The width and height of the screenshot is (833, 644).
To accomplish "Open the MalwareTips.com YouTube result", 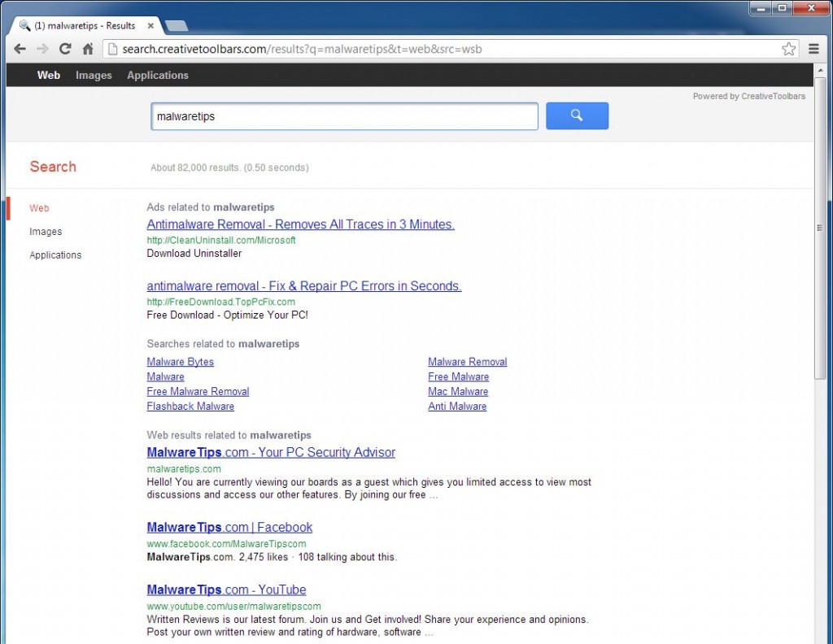I will click(x=226, y=590).
